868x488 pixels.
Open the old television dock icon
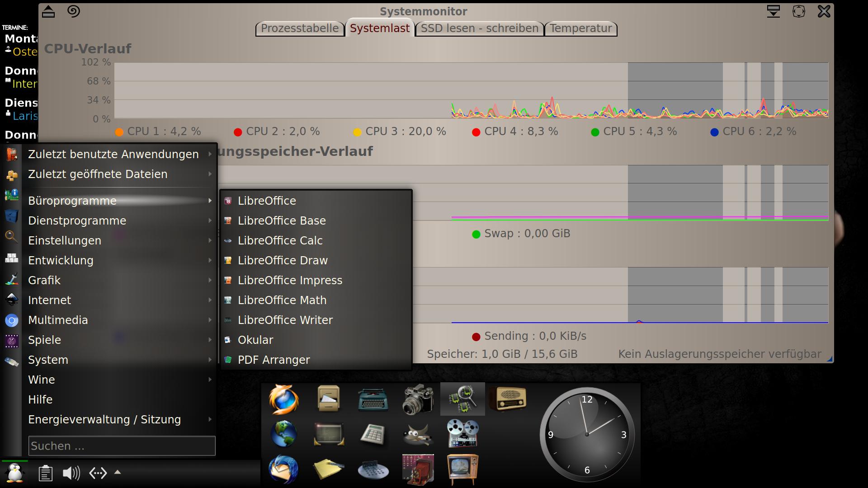(x=462, y=469)
